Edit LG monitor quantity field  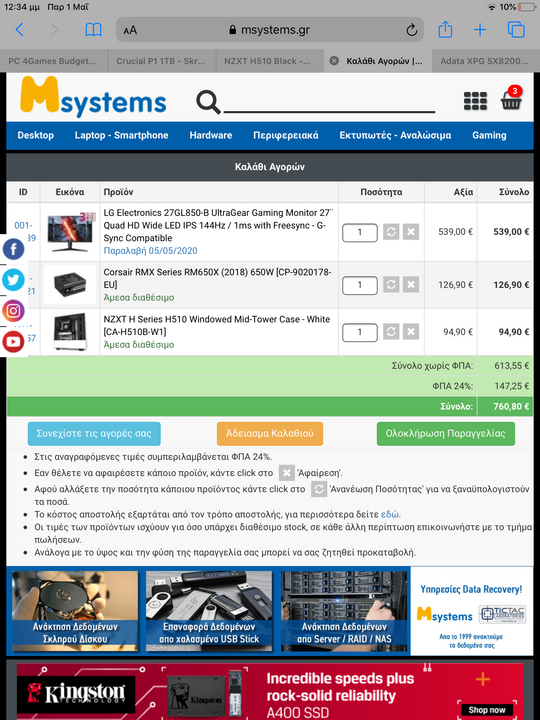[x=360, y=232]
